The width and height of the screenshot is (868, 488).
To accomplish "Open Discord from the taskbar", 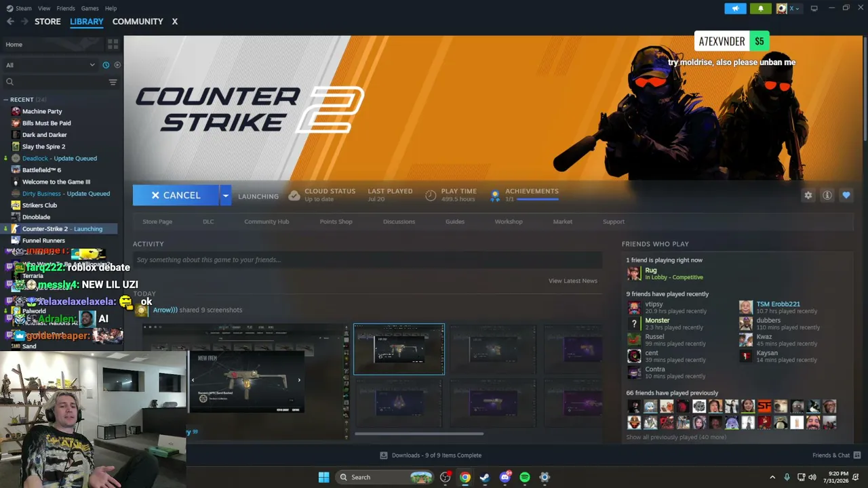I will click(x=505, y=477).
